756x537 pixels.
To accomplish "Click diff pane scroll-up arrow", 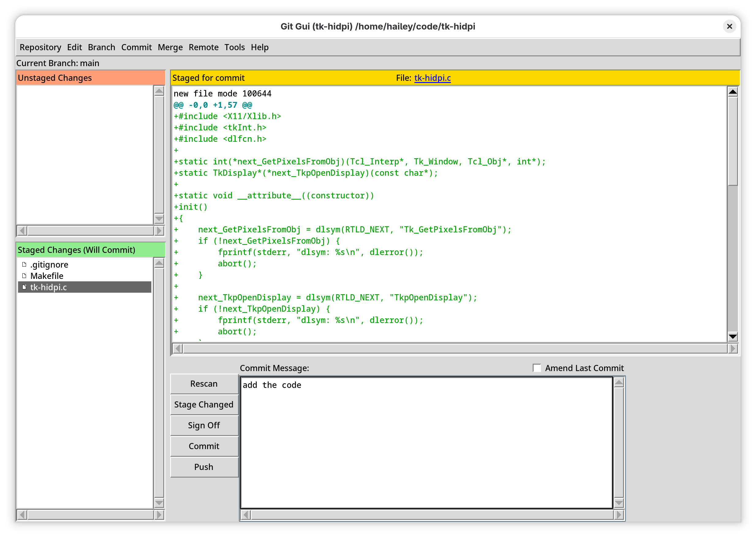I will tap(732, 92).
